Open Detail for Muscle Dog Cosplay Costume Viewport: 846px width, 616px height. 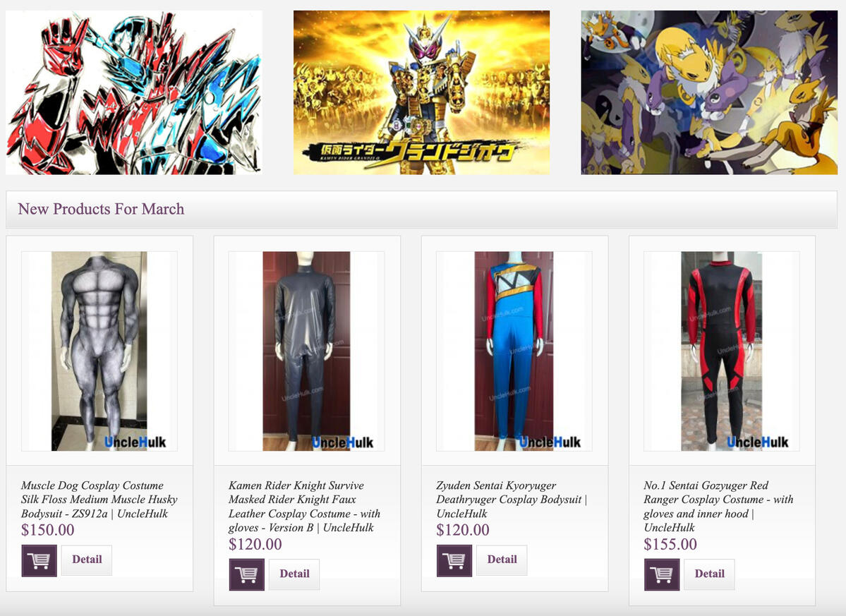87,560
